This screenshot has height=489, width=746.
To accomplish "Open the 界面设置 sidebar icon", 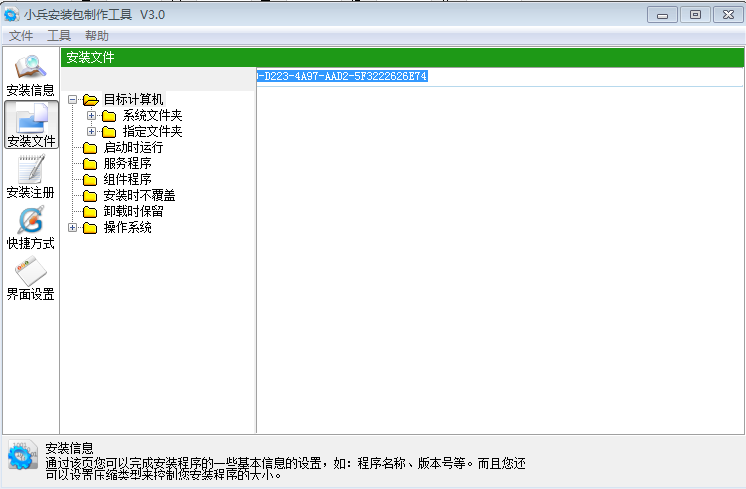I will click(30, 278).
